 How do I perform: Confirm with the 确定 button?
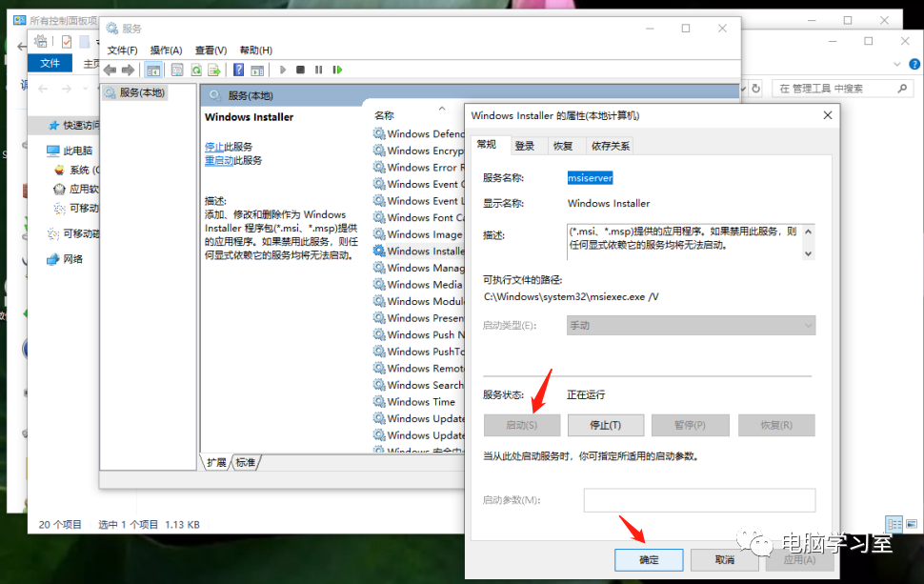(649, 560)
